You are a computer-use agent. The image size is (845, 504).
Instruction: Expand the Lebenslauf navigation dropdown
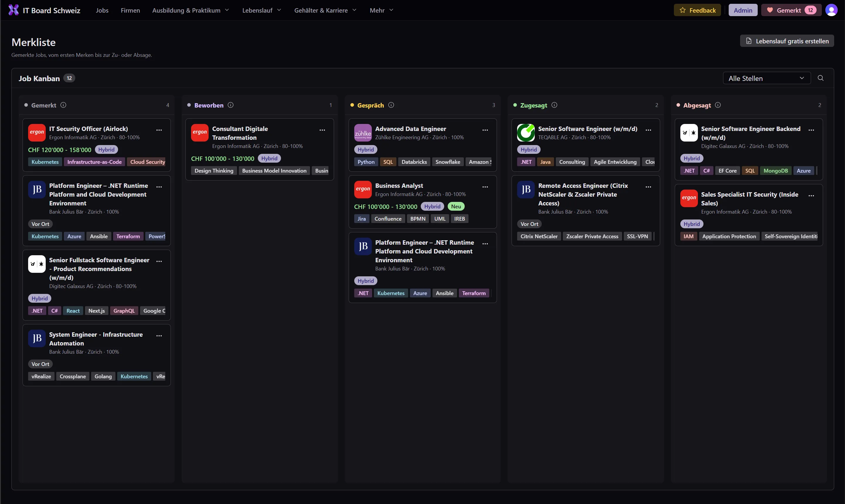point(262,10)
